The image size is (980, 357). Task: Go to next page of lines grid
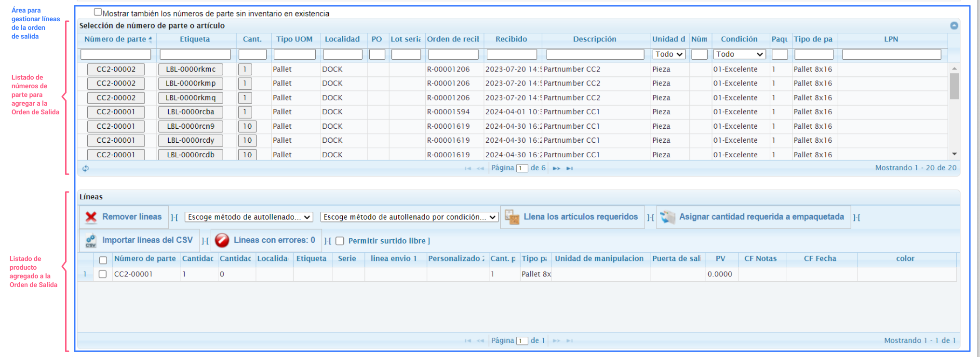point(556,341)
